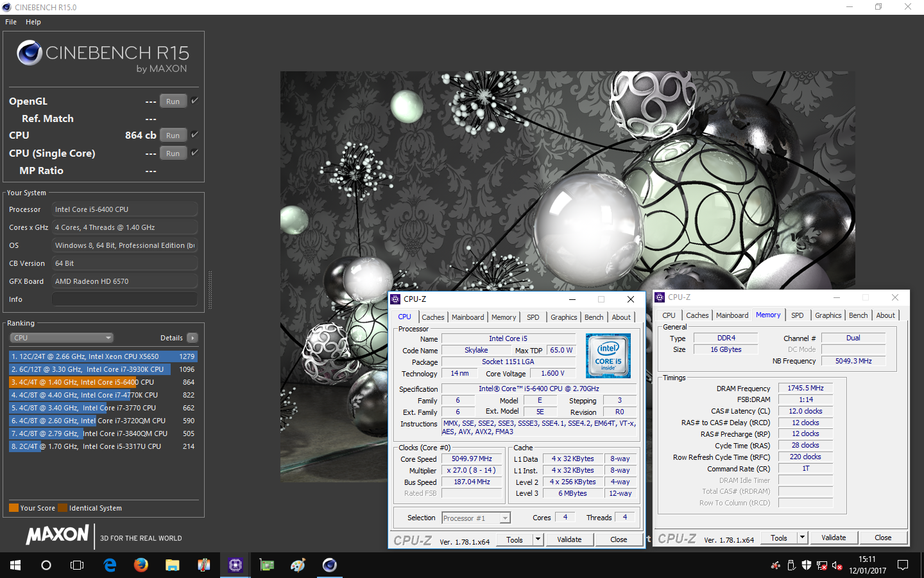Screen dimensions: 924x578
Task: Open the Action Center notifications icon
Action: coord(903,566)
